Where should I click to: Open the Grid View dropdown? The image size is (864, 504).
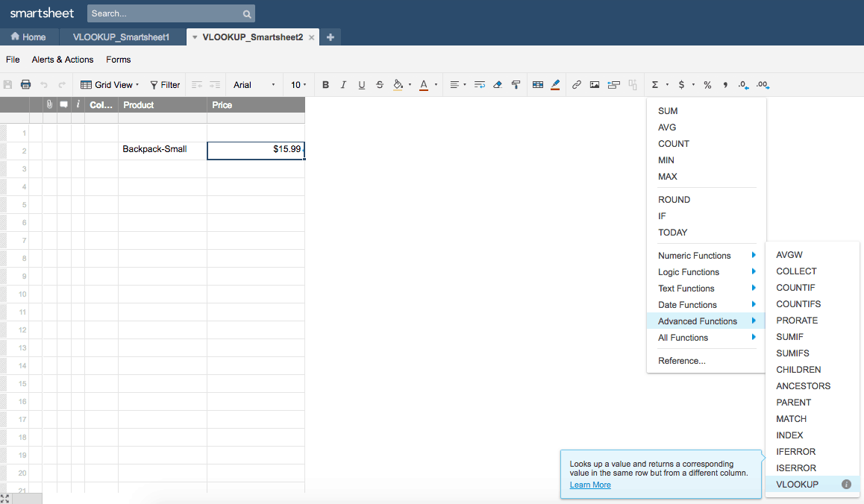click(x=110, y=85)
